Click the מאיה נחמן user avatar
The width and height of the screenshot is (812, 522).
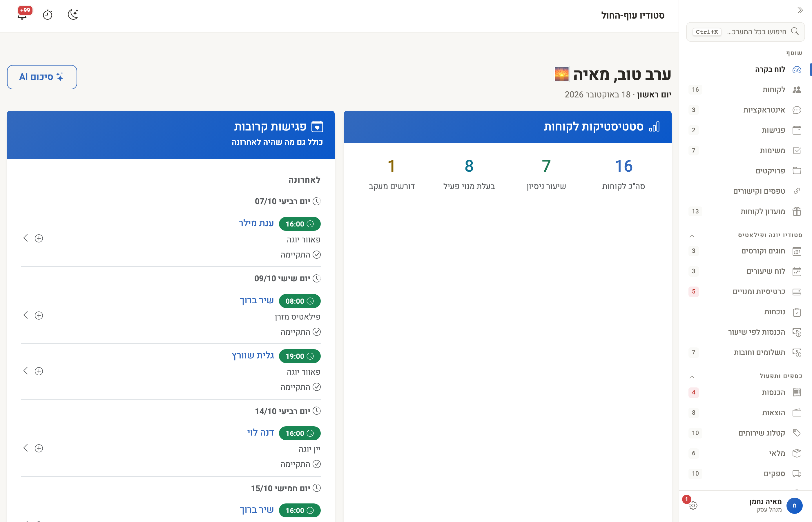(794, 505)
